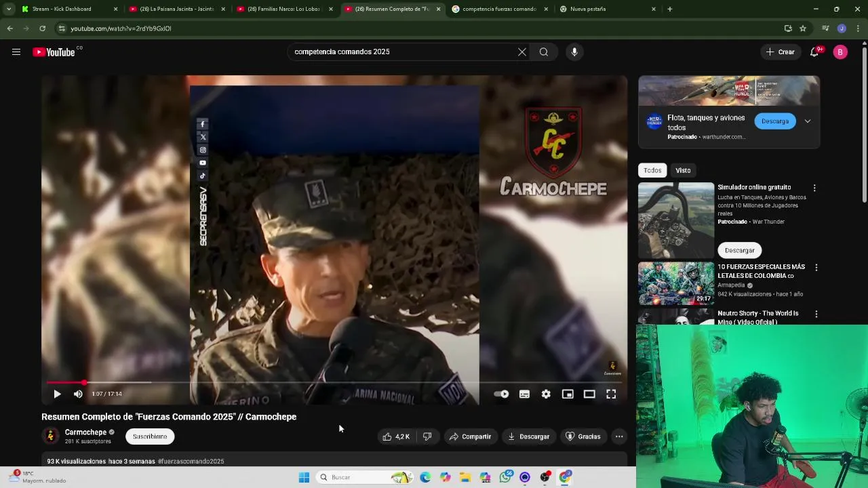This screenshot has width=868, height=488.
Task: Open the Chrome three-dot menu
Action: click(x=858, y=28)
